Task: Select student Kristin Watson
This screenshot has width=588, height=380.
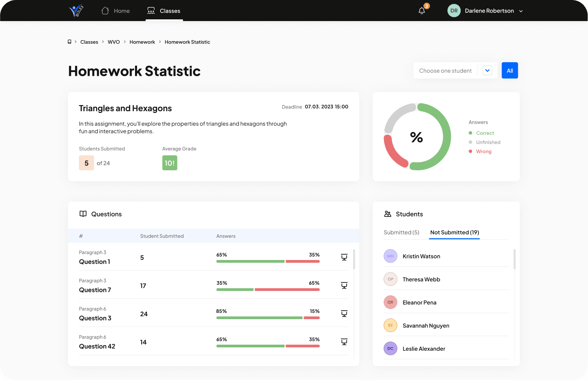Action: [421, 256]
